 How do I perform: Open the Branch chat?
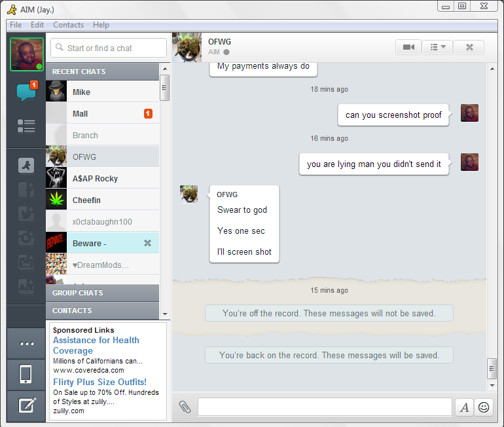click(x=103, y=135)
